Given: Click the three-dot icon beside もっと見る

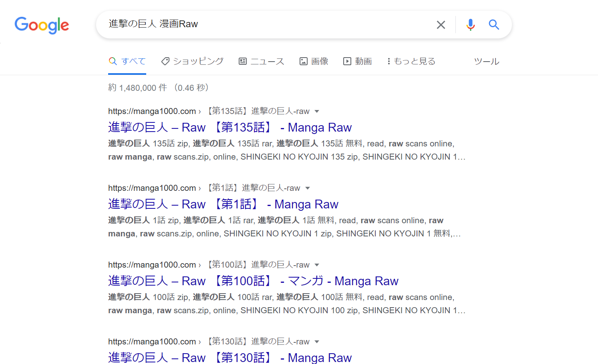Looking at the screenshot, I should click(x=389, y=61).
